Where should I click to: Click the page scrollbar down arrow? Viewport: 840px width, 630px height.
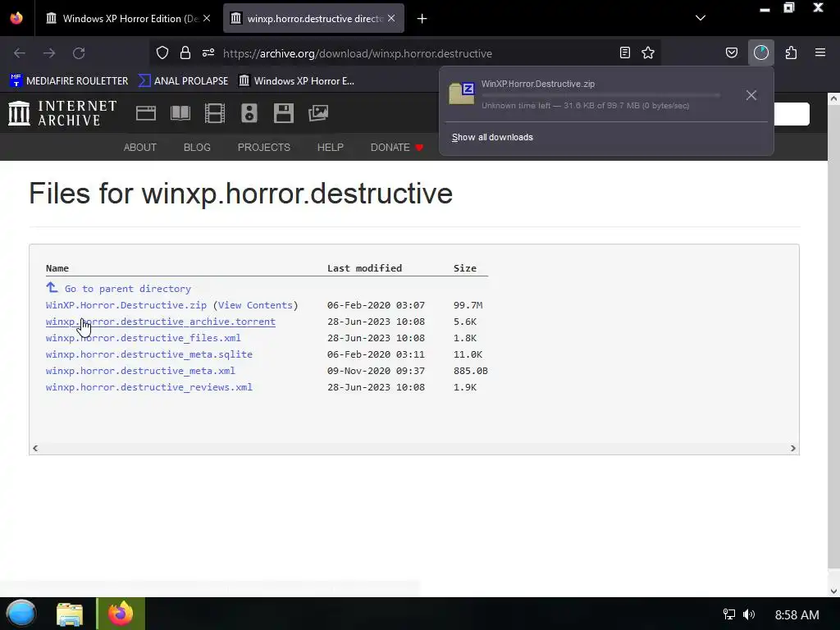pyautogui.click(x=833, y=591)
